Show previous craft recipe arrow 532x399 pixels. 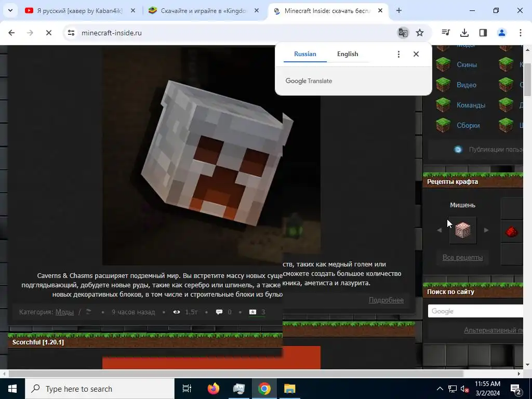click(x=440, y=230)
